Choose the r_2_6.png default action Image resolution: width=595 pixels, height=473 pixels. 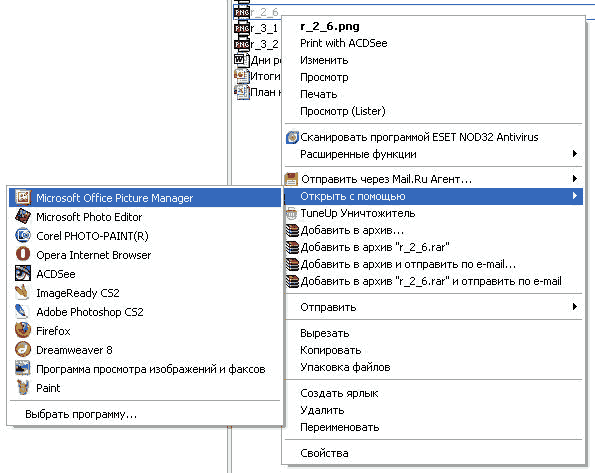tap(329, 27)
